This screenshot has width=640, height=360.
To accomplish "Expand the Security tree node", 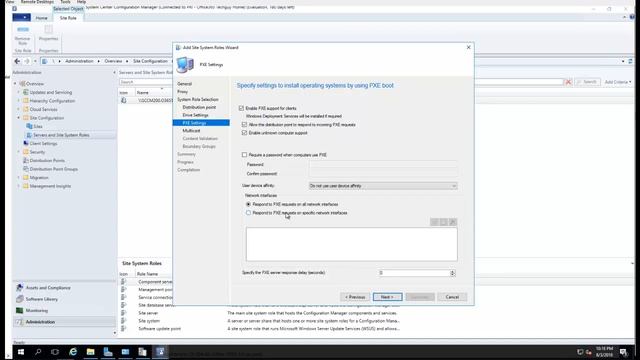I will (19, 152).
